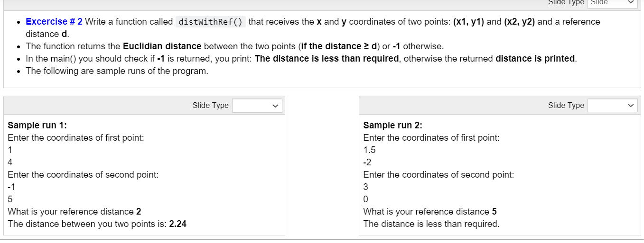Click the reference distance 2 line
Screen dimensions: 644x243
pyautogui.click(x=75, y=212)
